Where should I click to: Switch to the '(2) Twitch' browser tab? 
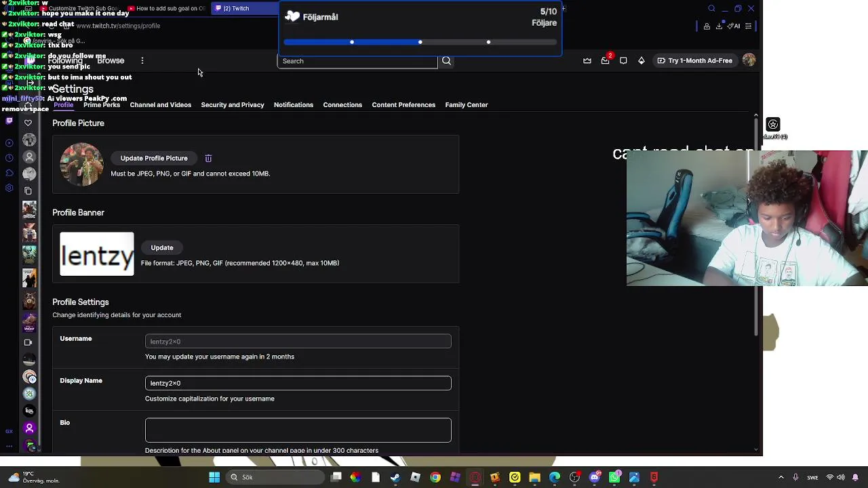click(x=244, y=8)
